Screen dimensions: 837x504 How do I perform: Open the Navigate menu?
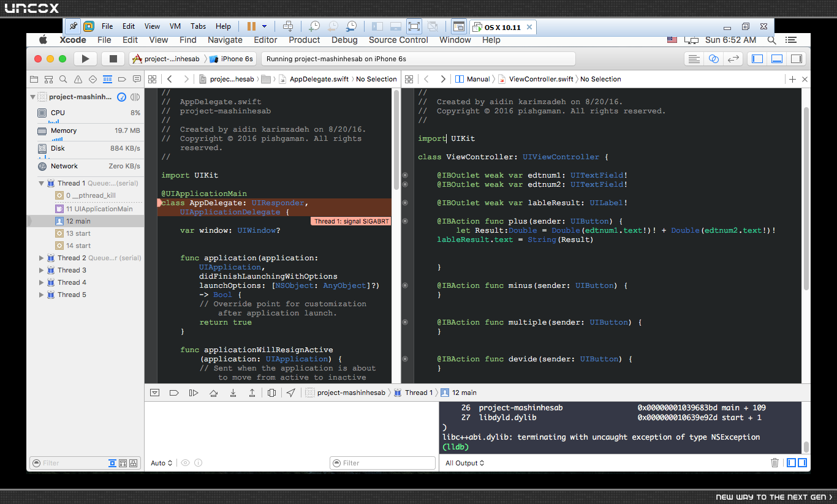[x=225, y=40]
